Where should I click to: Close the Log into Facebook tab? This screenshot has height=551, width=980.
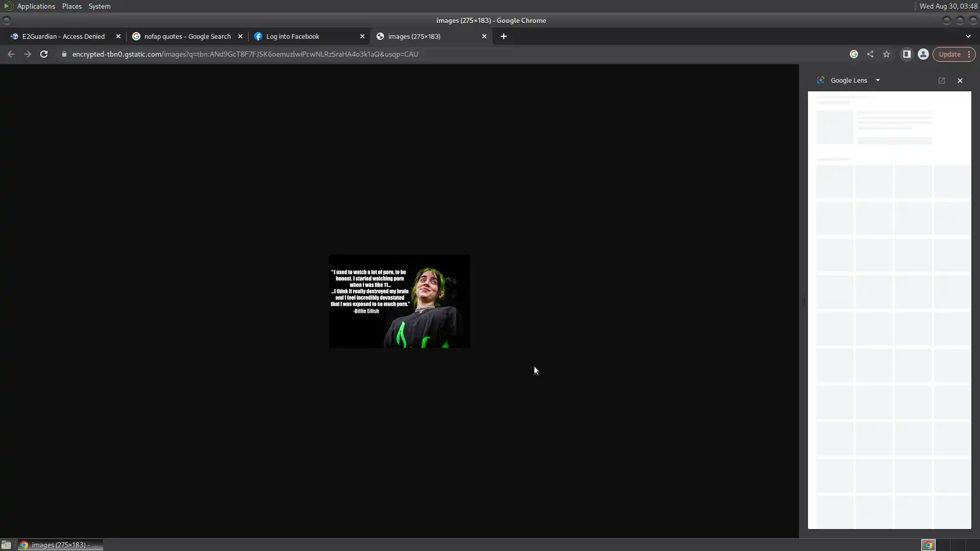click(362, 36)
